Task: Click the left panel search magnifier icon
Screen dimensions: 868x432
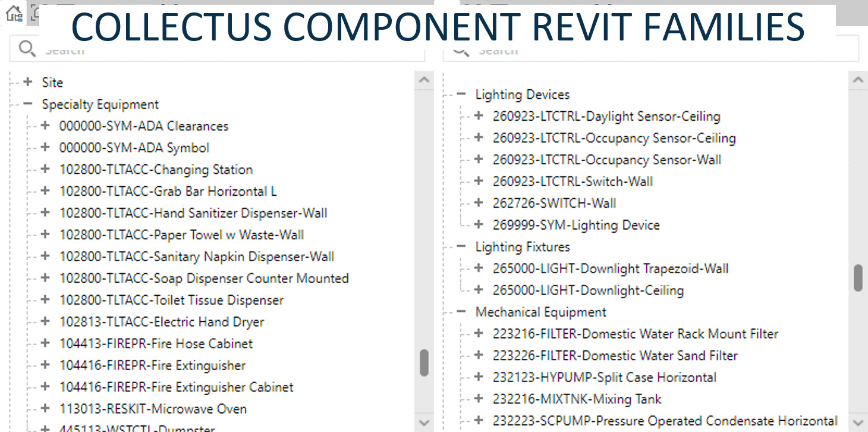Action: [27, 49]
